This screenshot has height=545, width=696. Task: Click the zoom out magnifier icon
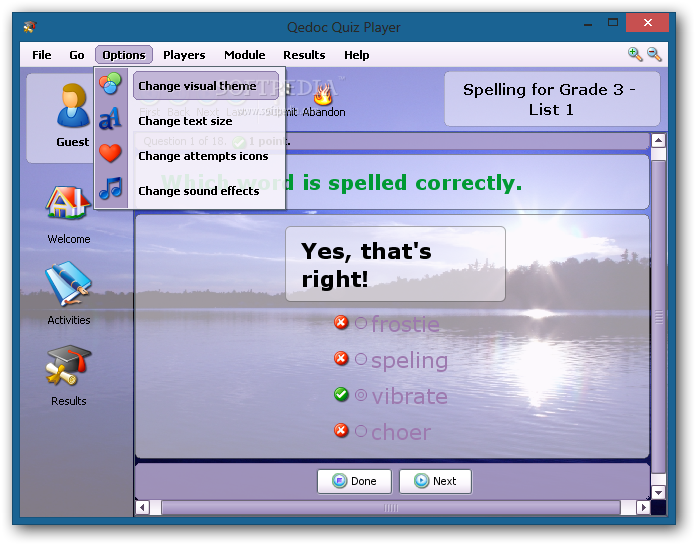pos(654,54)
